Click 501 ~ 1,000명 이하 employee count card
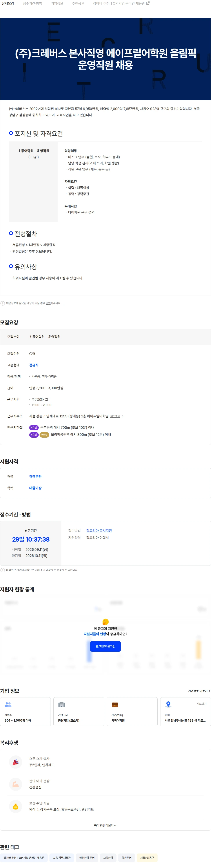Viewport: 211px width, 868px height. click(x=25, y=712)
